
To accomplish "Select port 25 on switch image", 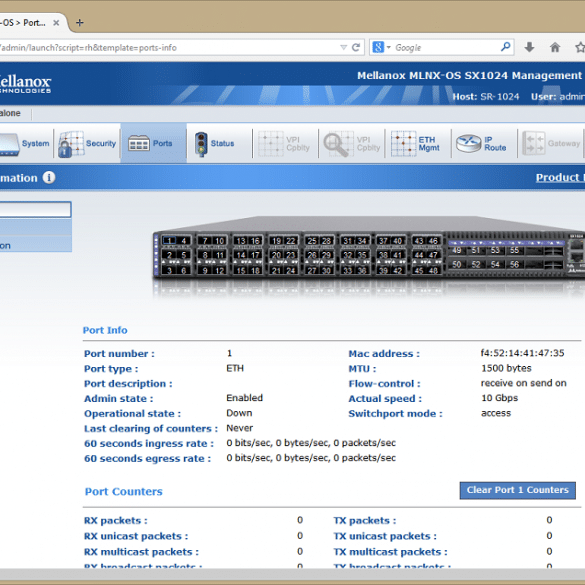I will pos(312,241).
